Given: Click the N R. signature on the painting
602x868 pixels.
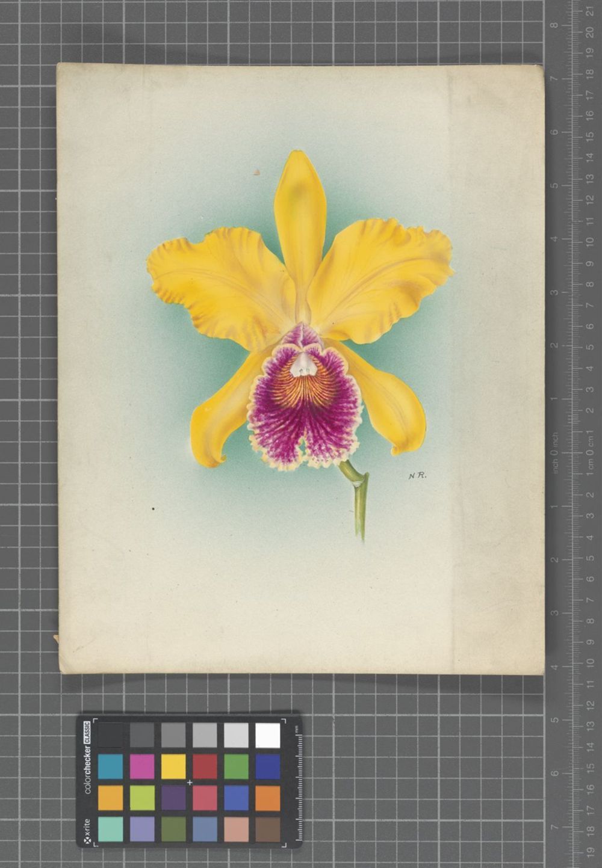Looking at the screenshot, I should pyautogui.click(x=417, y=476).
